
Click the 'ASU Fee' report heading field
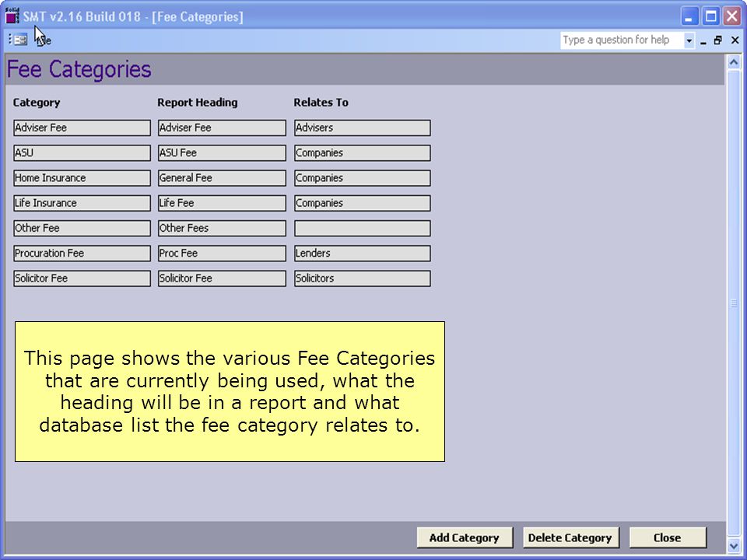click(x=222, y=153)
